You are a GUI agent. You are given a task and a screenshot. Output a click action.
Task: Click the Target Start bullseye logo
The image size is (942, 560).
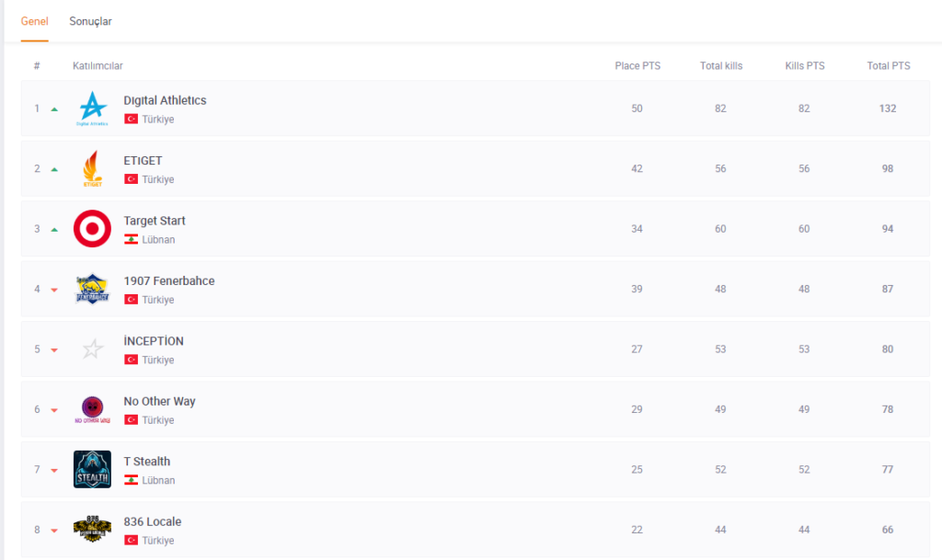tap(92, 229)
